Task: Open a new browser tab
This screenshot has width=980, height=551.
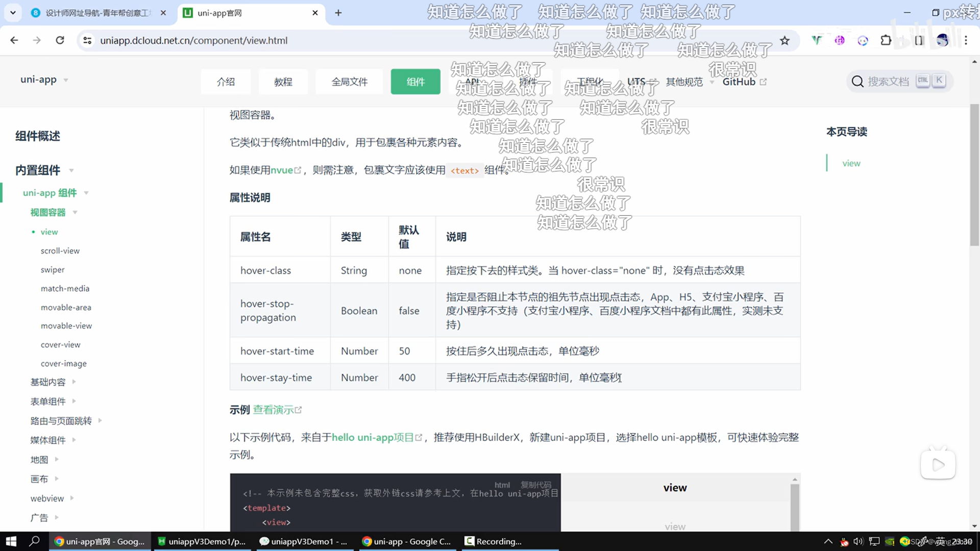Action: (x=338, y=13)
